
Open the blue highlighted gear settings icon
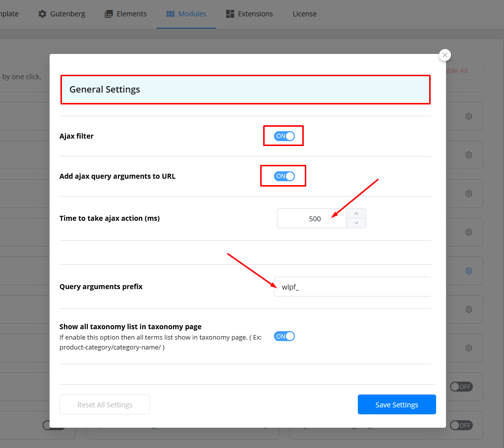coord(468,271)
